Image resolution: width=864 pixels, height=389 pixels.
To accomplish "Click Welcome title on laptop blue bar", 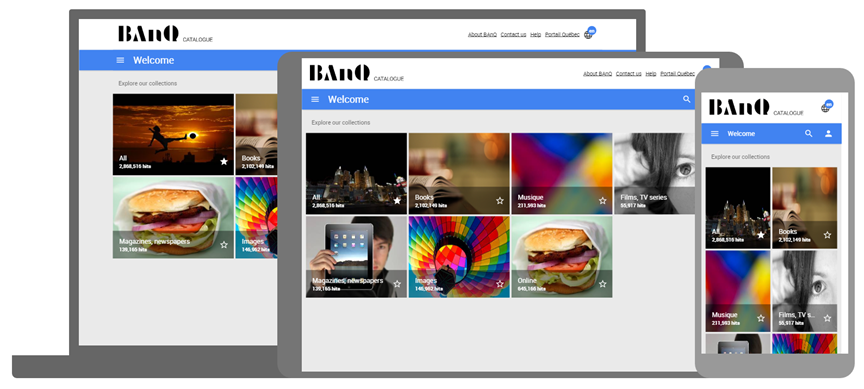I will (153, 60).
